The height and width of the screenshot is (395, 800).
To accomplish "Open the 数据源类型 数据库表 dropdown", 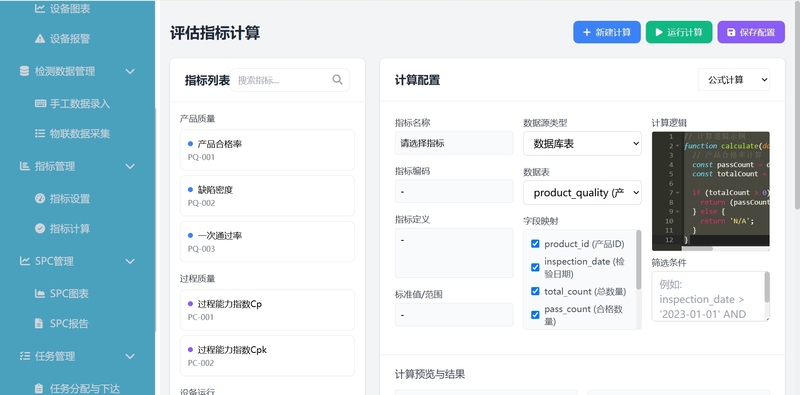I will point(582,143).
